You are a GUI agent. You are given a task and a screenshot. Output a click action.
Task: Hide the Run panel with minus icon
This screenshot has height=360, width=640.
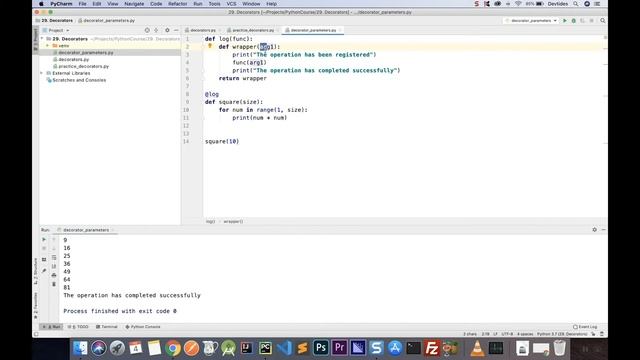click(x=603, y=230)
